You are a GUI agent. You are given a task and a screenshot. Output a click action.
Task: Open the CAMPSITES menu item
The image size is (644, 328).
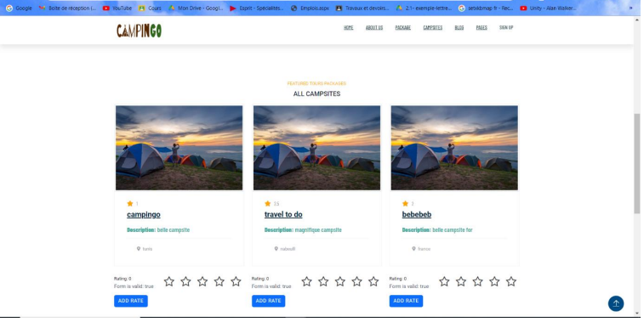433,27
